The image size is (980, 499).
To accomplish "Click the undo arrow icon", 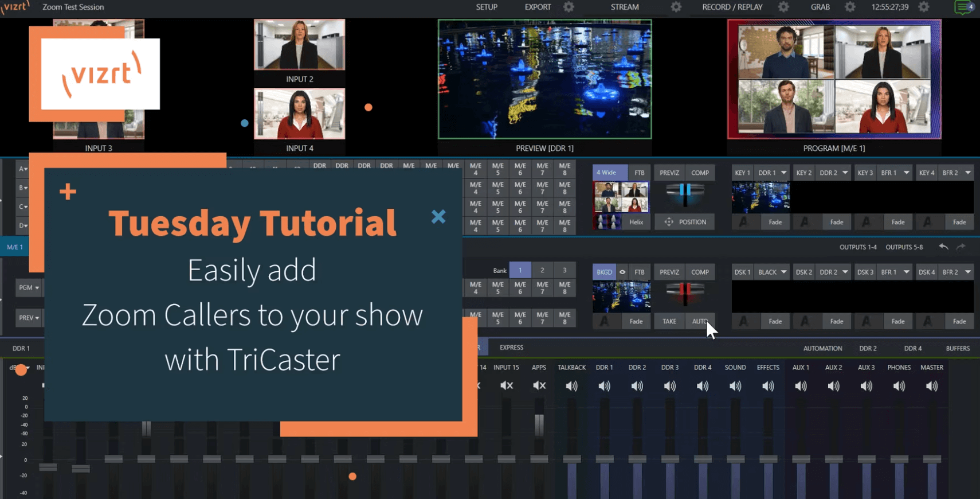I will click(943, 247).
